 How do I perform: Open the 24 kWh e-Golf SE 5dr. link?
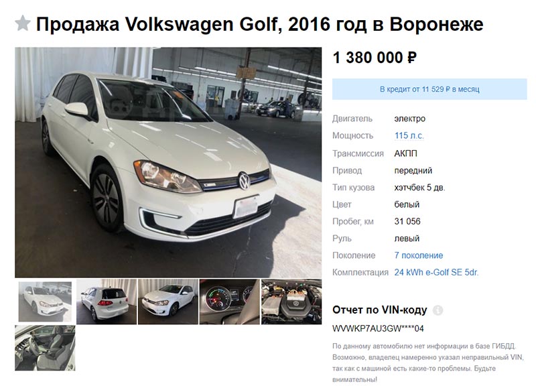(437, 272)
